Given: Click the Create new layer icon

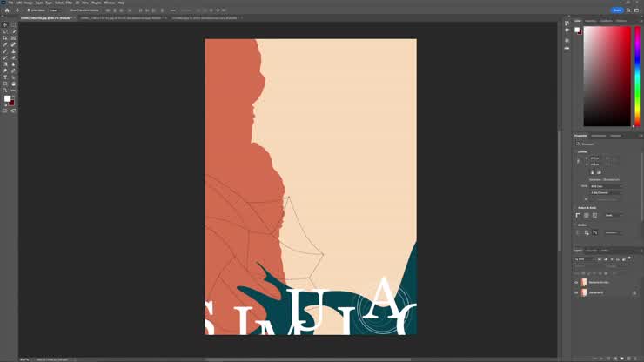Looking at the screenshot, I should click(628, 359).
